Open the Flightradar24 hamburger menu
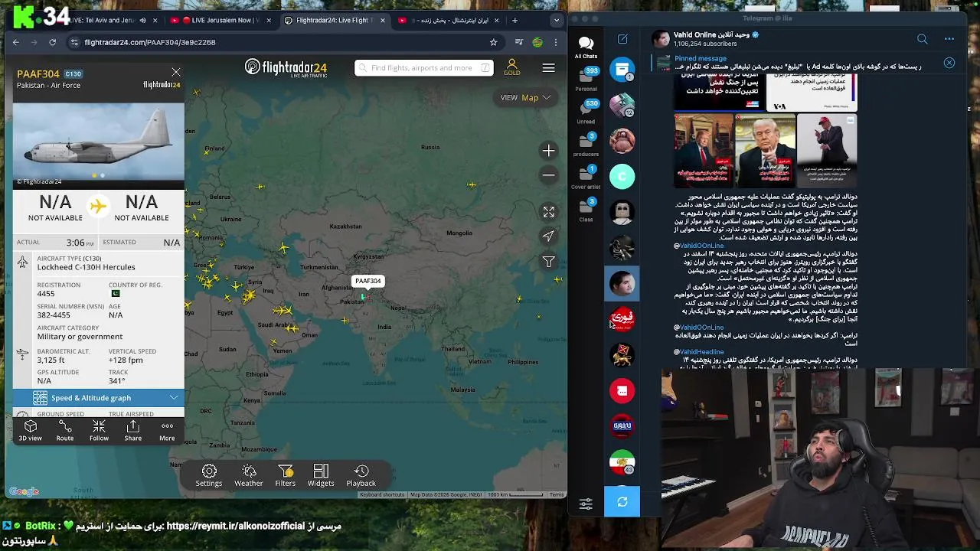Image resolution: width=980 pixels, height=551 pixels. click(x=548, y=68)
